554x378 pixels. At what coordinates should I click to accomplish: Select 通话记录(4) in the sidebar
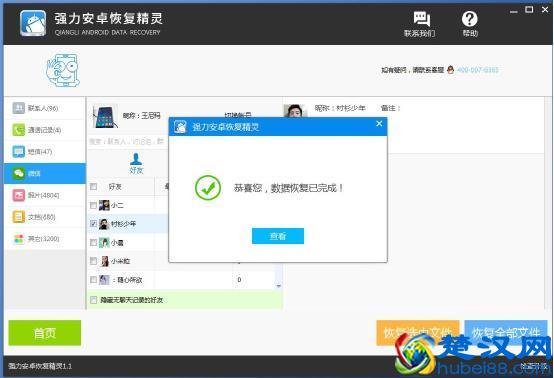(x=45, y=130)
